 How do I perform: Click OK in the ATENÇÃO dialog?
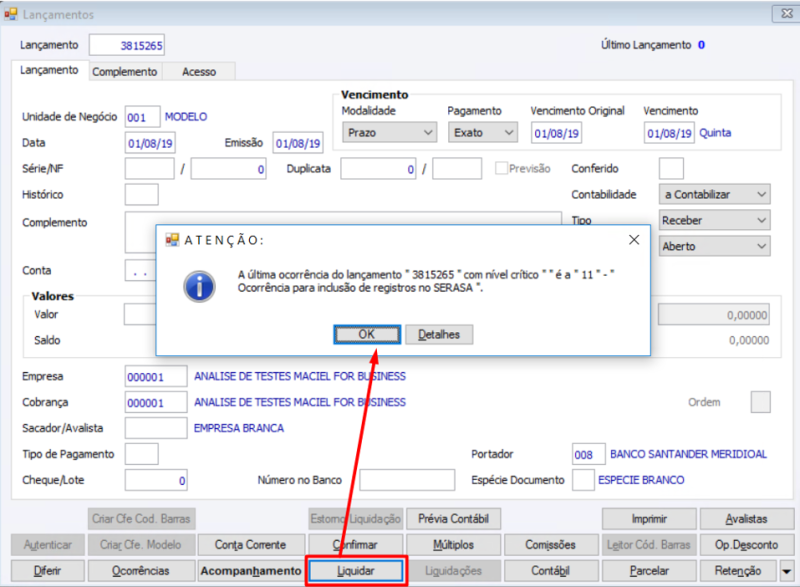[367, 335]
